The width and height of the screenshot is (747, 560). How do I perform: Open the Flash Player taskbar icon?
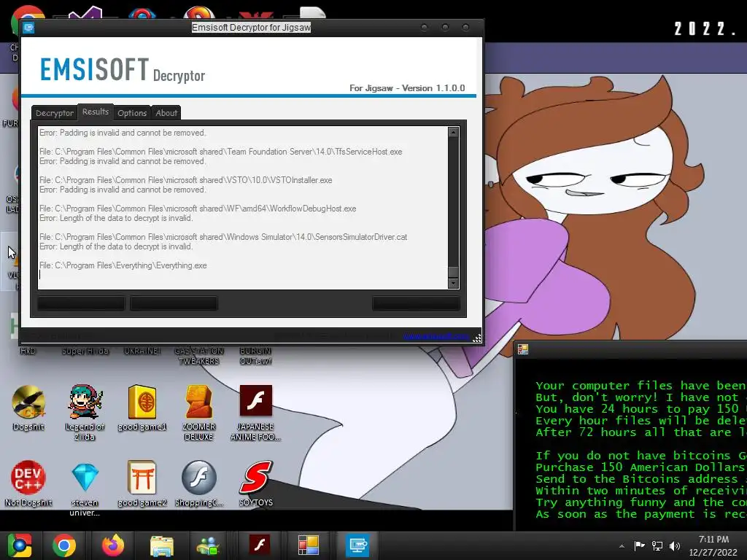tap(260, 545)
